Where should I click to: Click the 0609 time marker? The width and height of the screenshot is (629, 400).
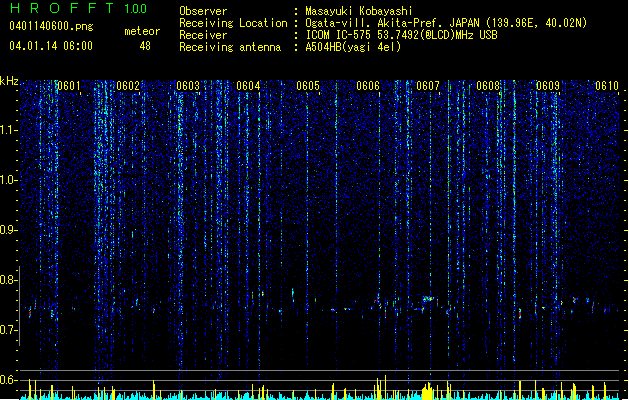point(548,86)
